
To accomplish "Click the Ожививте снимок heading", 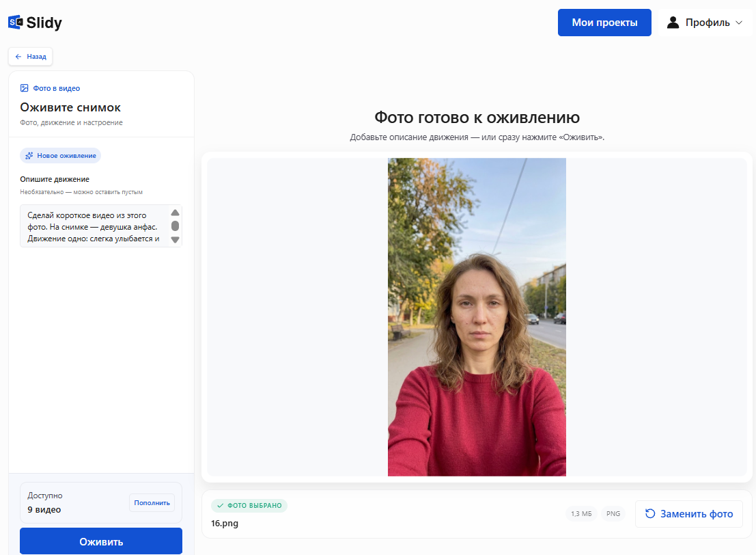I will point(70,107).
